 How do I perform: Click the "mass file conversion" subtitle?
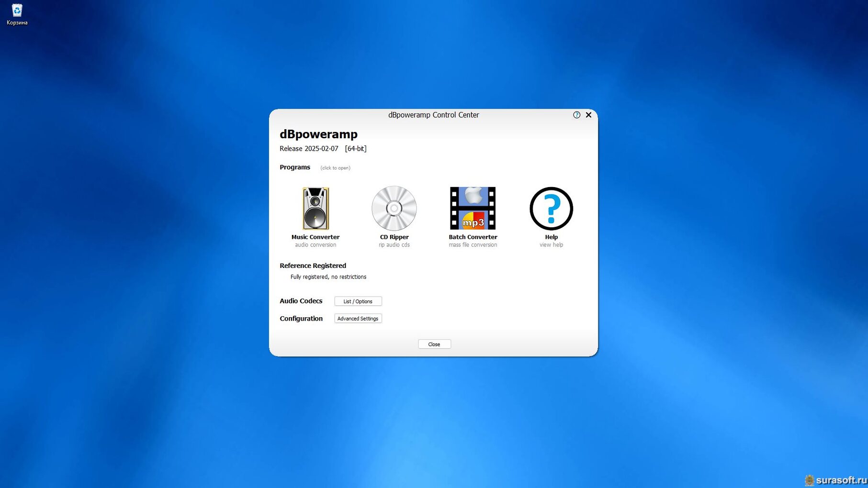[473, 245]
